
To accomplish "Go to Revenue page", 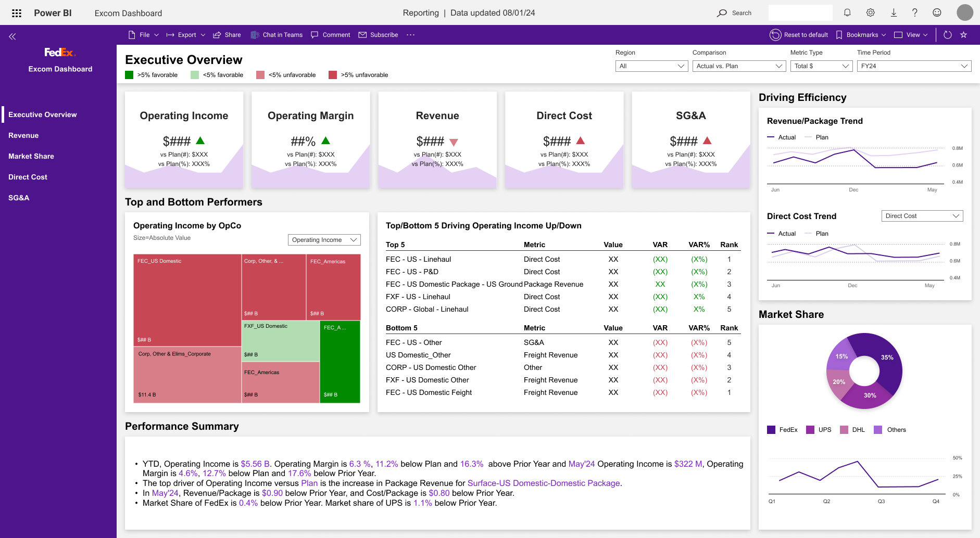I will point(23,135).
